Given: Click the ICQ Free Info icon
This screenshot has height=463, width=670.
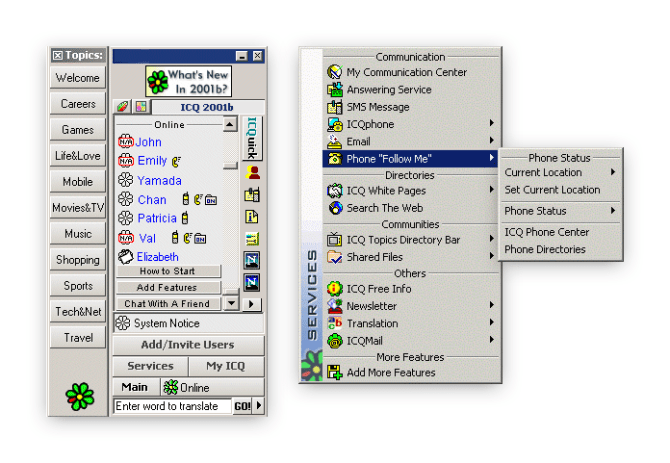Looking at the screenshot, I should (x=335, y=289).
